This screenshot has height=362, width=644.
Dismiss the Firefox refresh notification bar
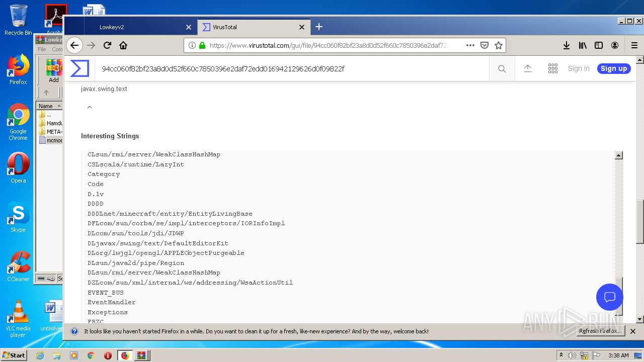(x=633, y=331)
